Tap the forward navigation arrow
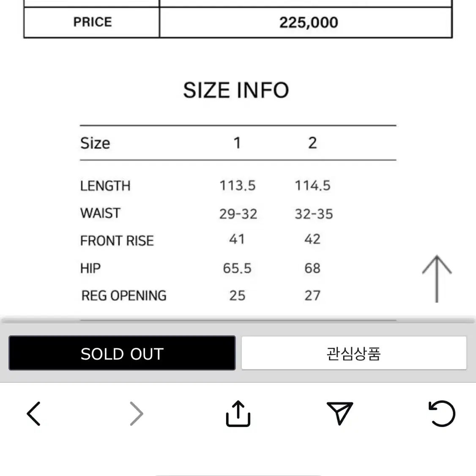476x476 pixels. (x=136, y=413)
